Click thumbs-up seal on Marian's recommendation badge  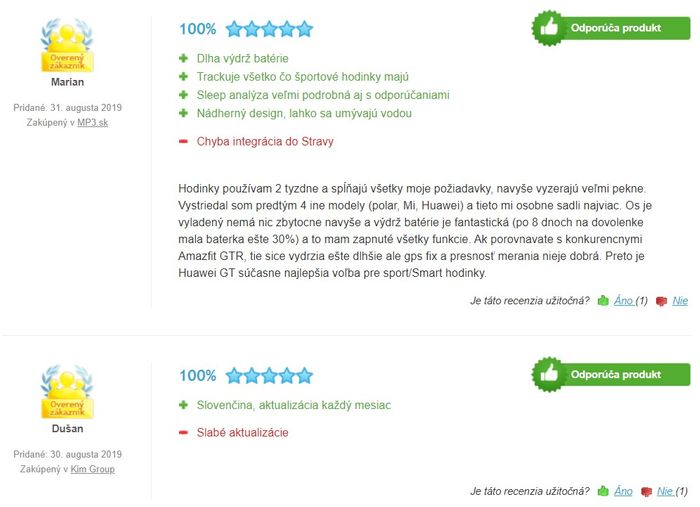click(x=549, y=28)
